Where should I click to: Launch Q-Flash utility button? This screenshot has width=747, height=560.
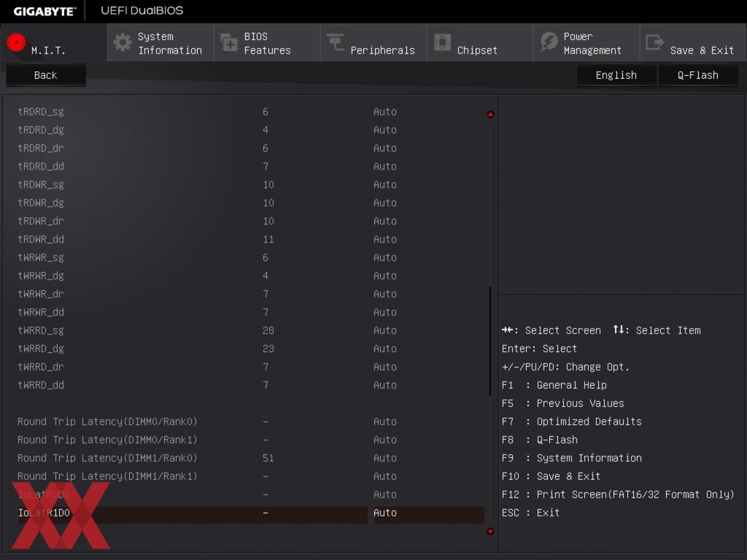coord(698,75)
